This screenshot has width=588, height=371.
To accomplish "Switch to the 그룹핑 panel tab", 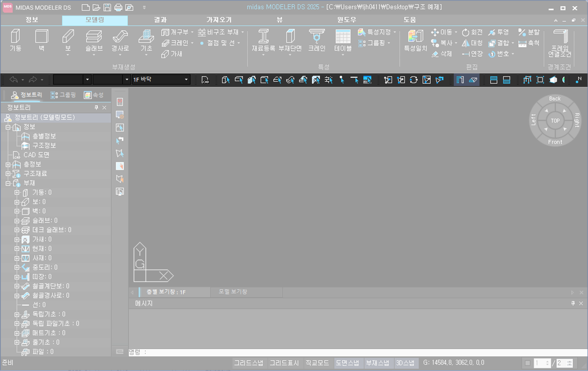I will click(63, 95).
